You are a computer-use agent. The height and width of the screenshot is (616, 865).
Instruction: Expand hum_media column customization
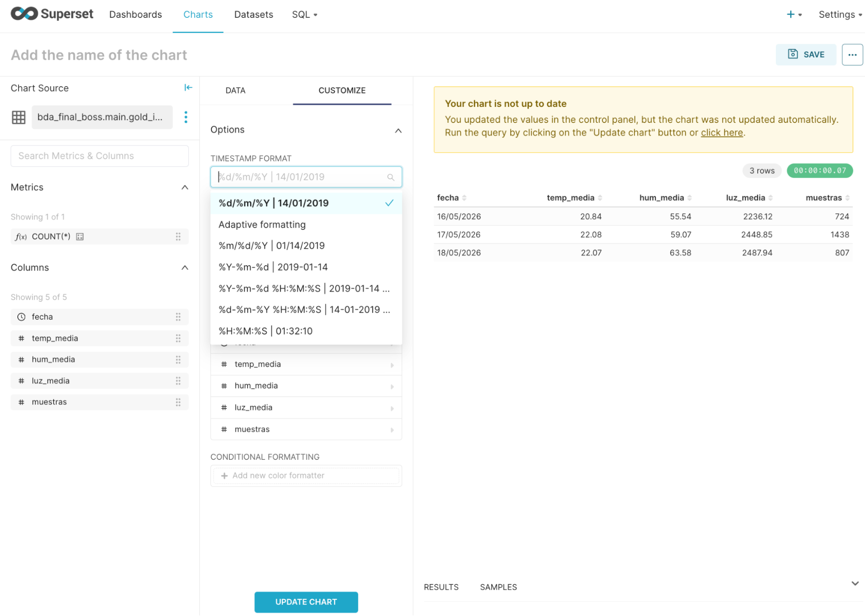392,387
